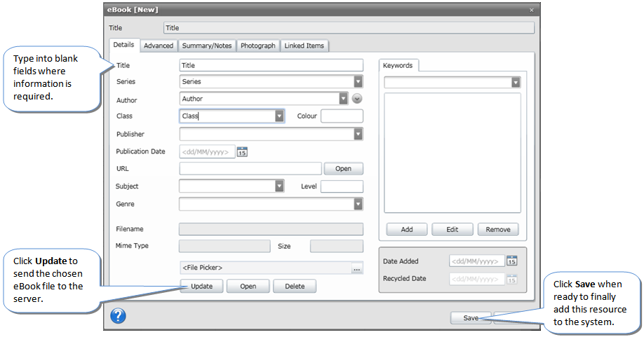Open the Genre dropdown list
This screenshot has height=337, width=644.
click(358, 204)
